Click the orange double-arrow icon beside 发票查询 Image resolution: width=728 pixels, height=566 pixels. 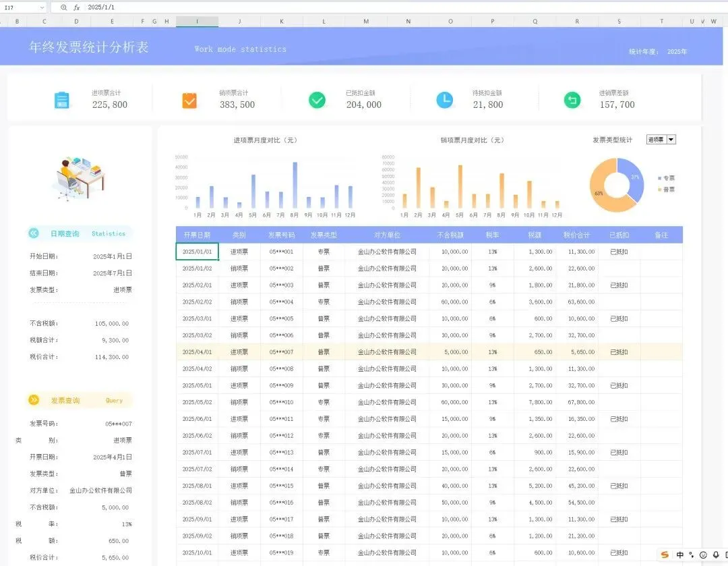coord(34,400)
